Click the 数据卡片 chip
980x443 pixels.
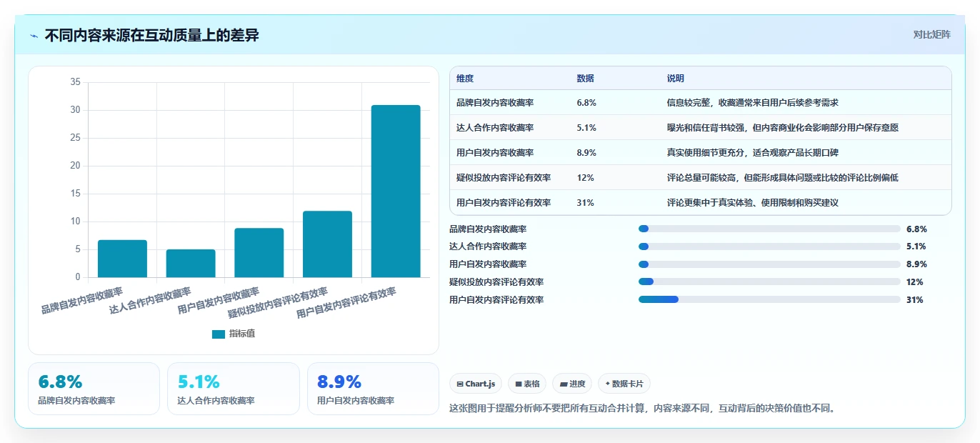[624, 384]
